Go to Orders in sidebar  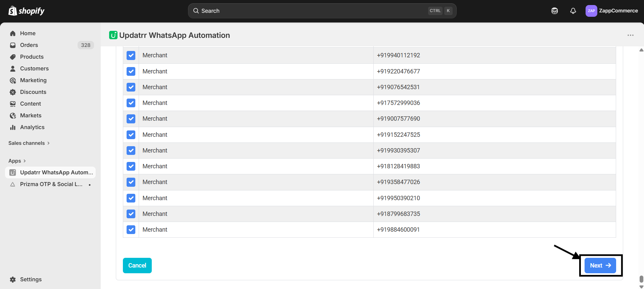click(29, 45)
